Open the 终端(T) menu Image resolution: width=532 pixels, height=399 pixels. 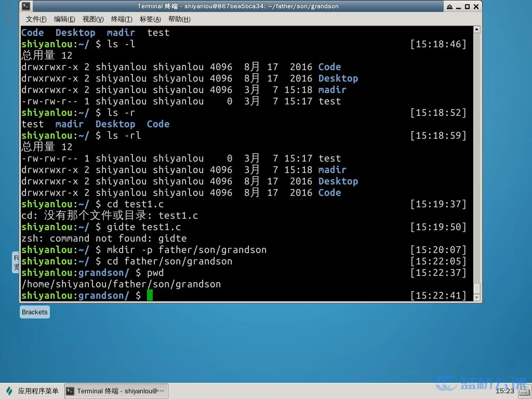coord(122,19)
